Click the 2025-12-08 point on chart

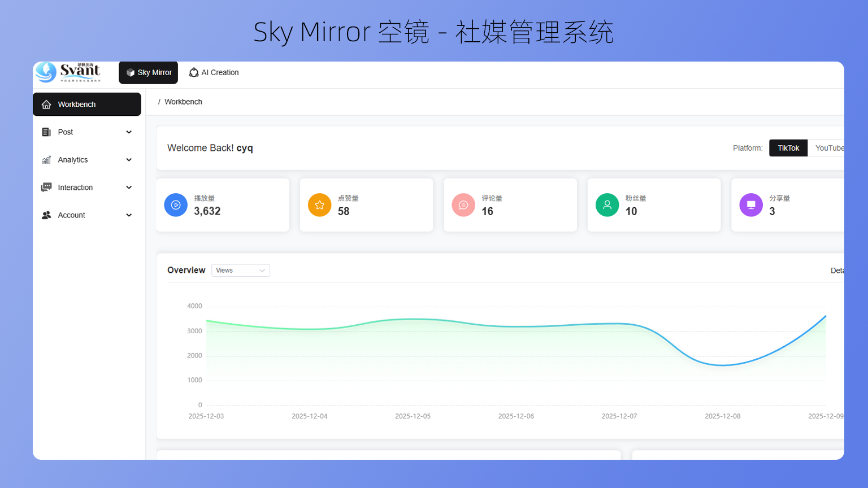(722, 365)
